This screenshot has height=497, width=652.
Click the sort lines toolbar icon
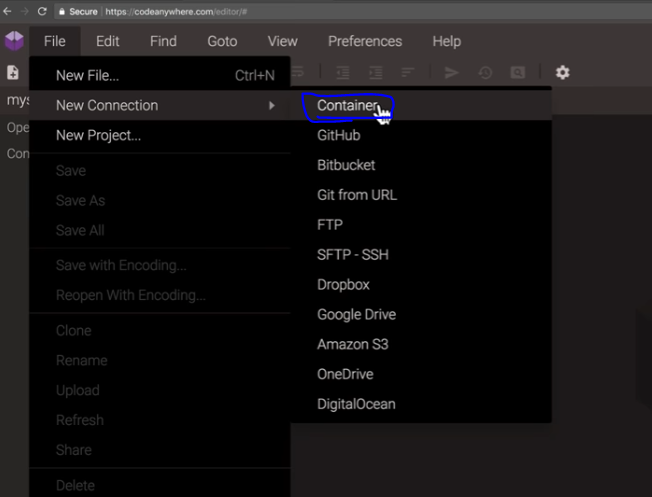coord(408,73)
